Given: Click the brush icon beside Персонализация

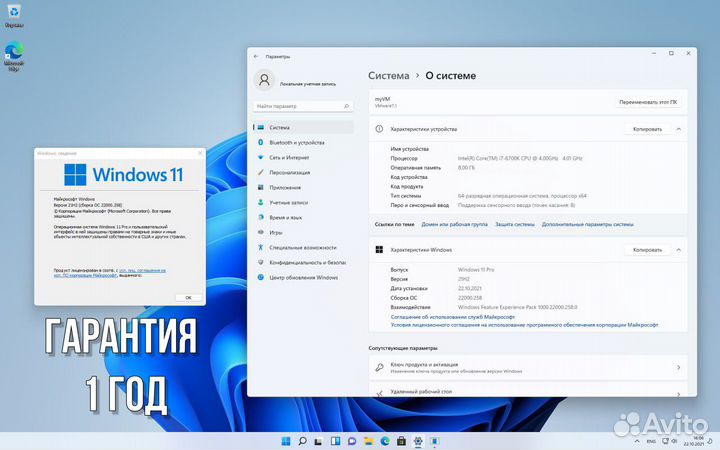Looking at the screenshot, I should (260, 173).
